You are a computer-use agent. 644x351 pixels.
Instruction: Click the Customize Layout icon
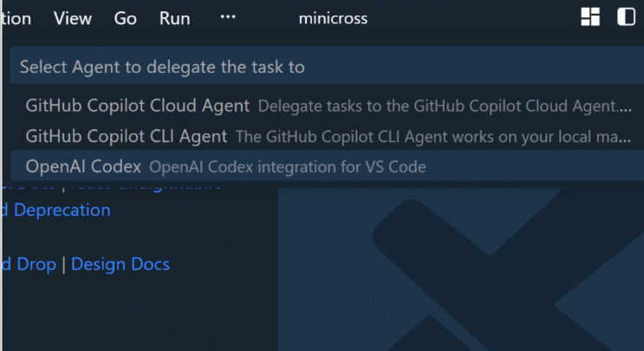pos(590,17)
